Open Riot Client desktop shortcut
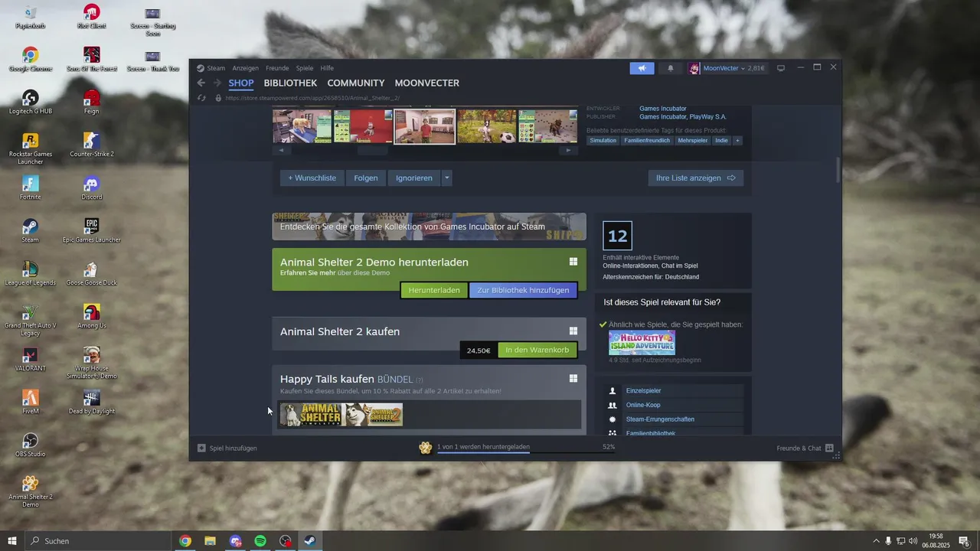This screenshot has height=551, width=980. click(91, 17)
